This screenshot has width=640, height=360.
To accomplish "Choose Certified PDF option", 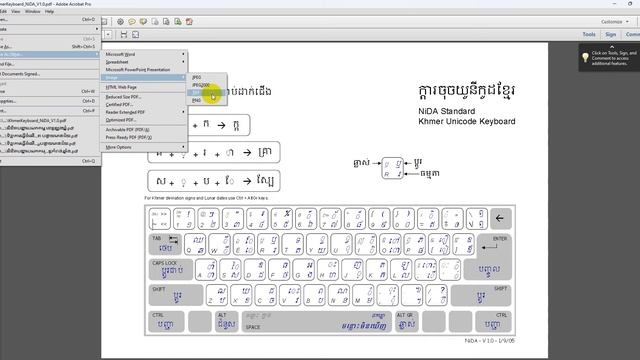I will click(144, 105).
